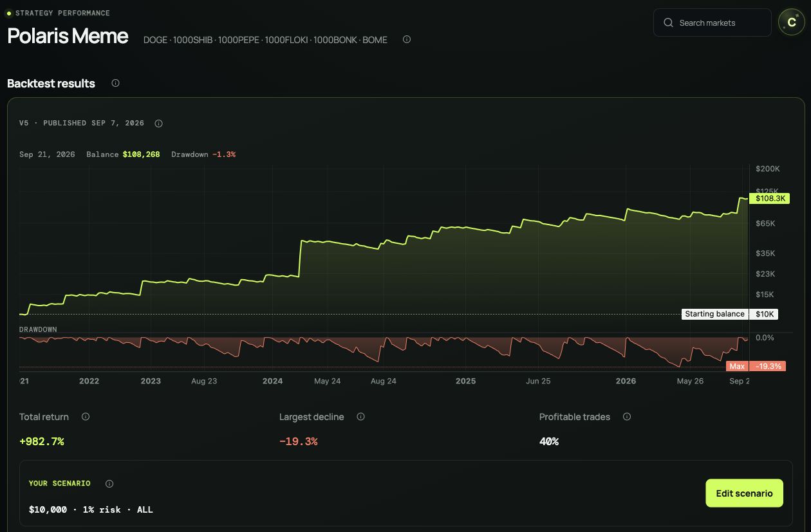Select the Backtest results heading
The image size is (811, 532).
[51, 84]
